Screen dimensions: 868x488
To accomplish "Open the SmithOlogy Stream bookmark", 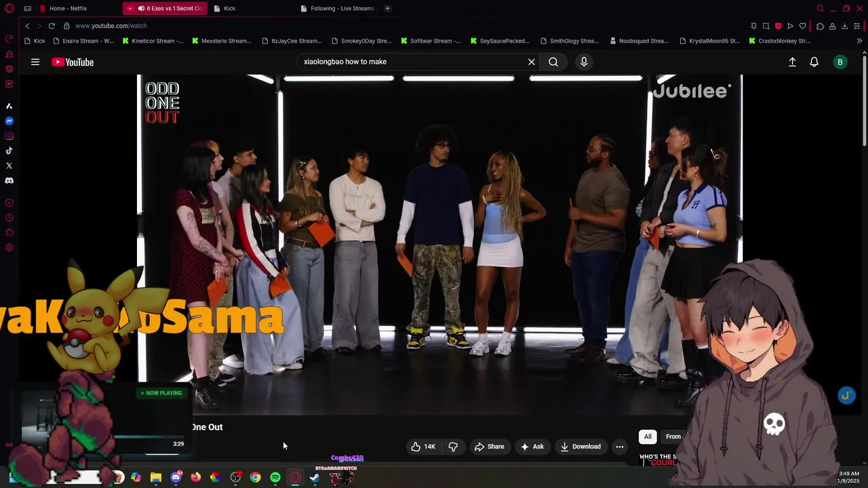I will click(570, 41).
